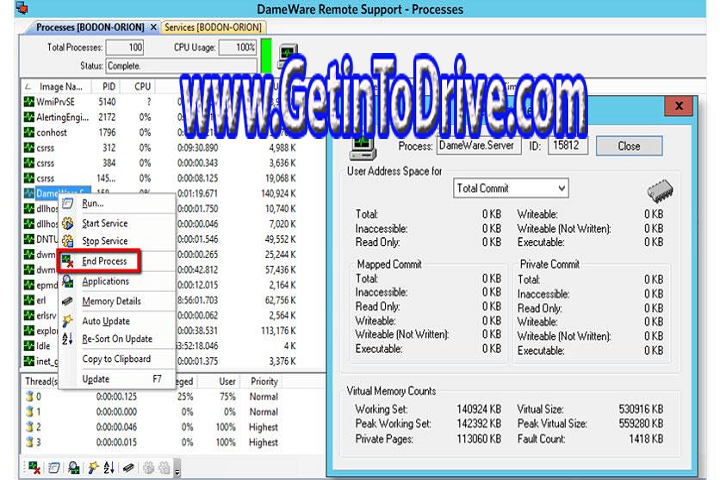Sort by the Image Na... column header
This screenshot has height=480, width=720.
pos(56,86)
